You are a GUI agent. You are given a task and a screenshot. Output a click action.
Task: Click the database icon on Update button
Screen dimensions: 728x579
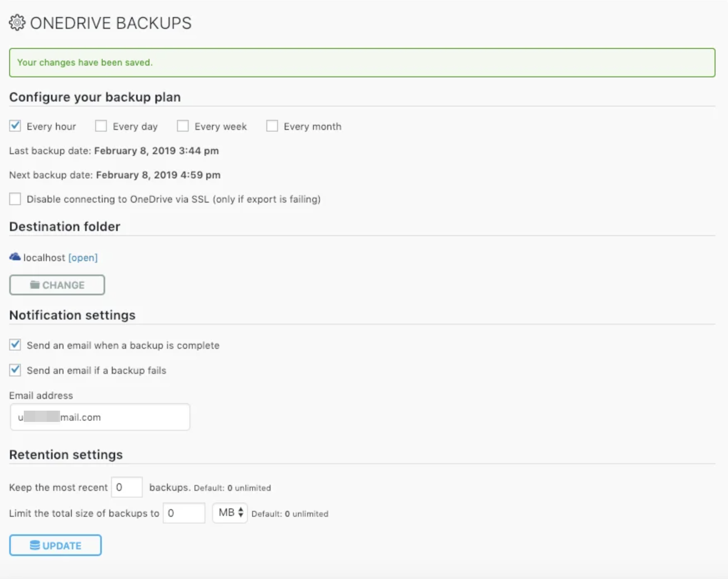(35, 545)
